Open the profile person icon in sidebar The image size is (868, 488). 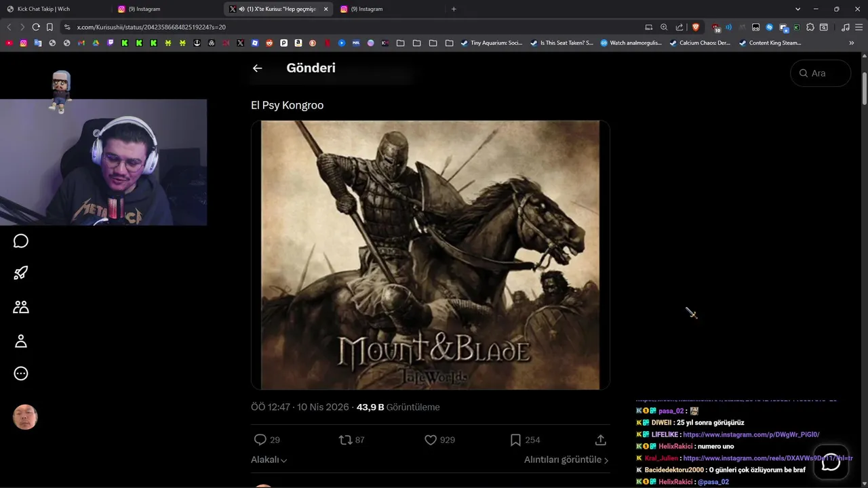(x=21, y=340)
